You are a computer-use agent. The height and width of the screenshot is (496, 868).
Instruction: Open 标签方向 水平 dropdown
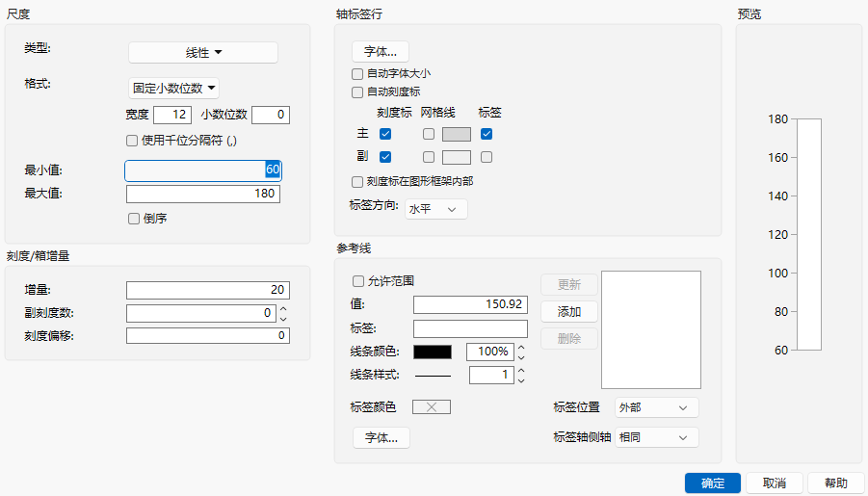[436, 209]
